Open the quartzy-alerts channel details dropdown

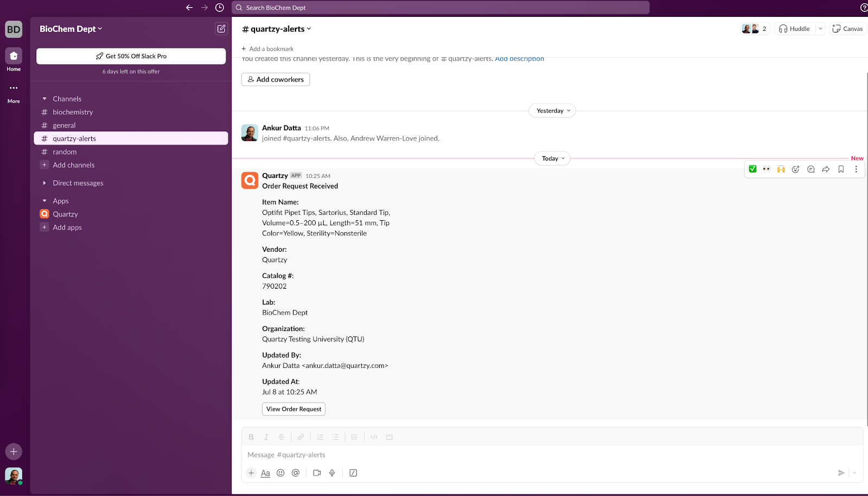(277, 29)
